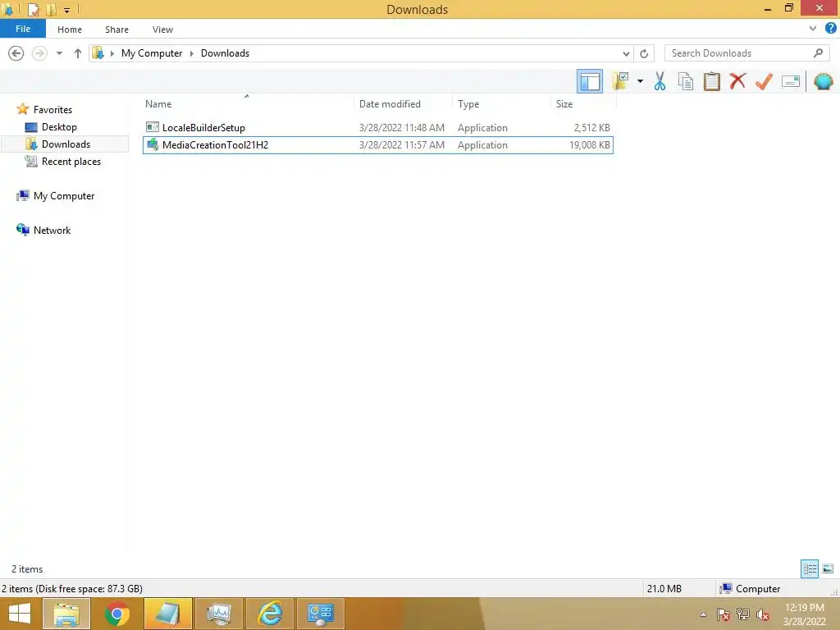Screen dimensions: 840x630
Task: Open the monitor chart app on taskbar
Action: coord(218,614)
